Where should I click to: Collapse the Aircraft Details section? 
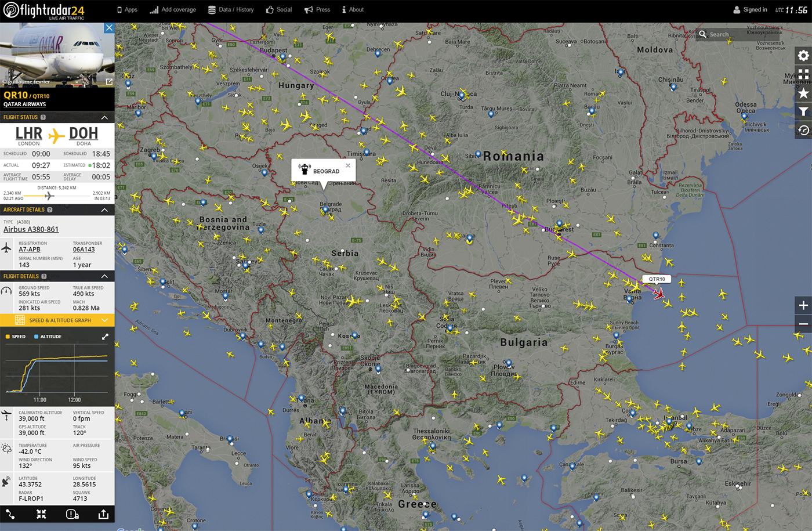coord(104,210)
